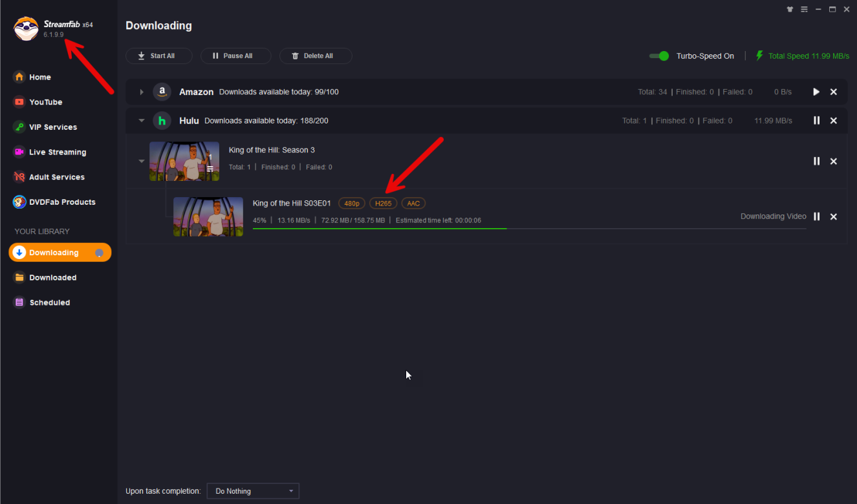Show the Downloaded library list
This screenshot has height=504, width=857.
point(53,277)
